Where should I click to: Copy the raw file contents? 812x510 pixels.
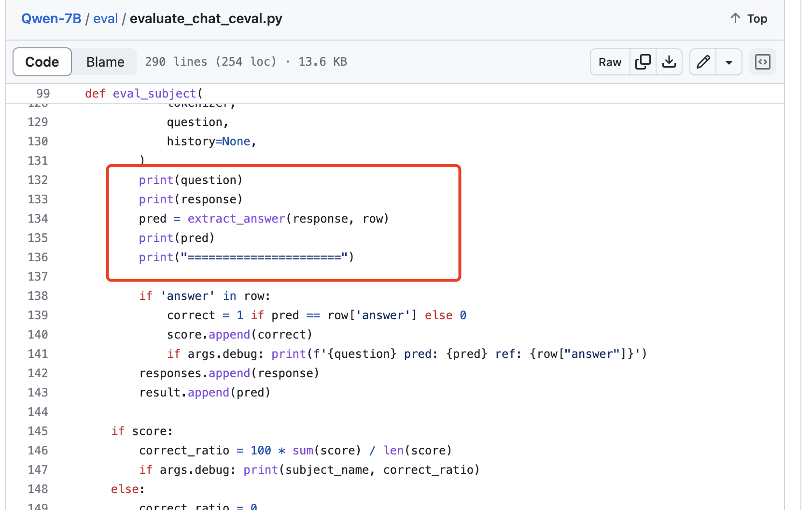pyautogui.click(x=643, y=62)
